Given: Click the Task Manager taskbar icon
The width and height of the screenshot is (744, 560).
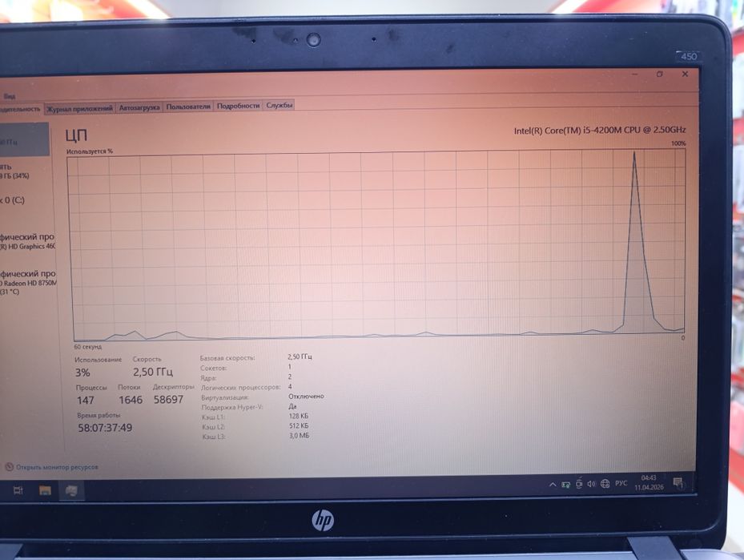Looking at the screenshot, I should point(71,491).
